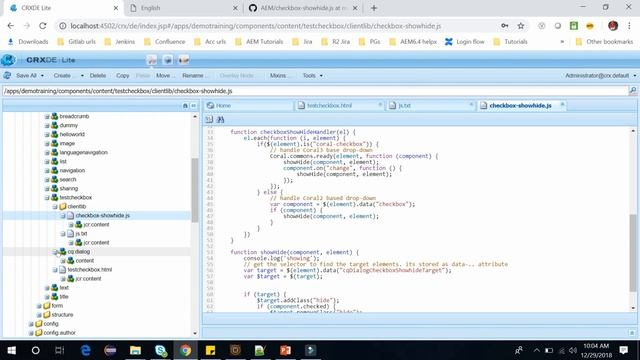Open Skype from the taskbar

click(161, 350)
